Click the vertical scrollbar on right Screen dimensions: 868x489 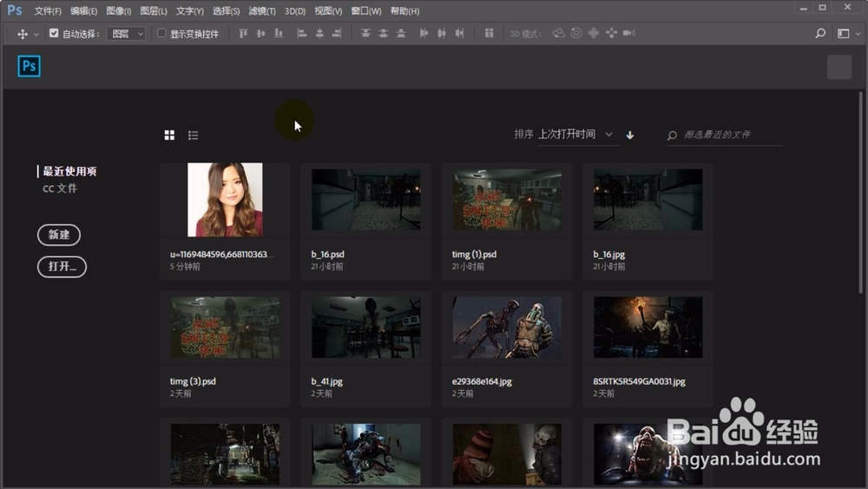[x=861, y=193]
